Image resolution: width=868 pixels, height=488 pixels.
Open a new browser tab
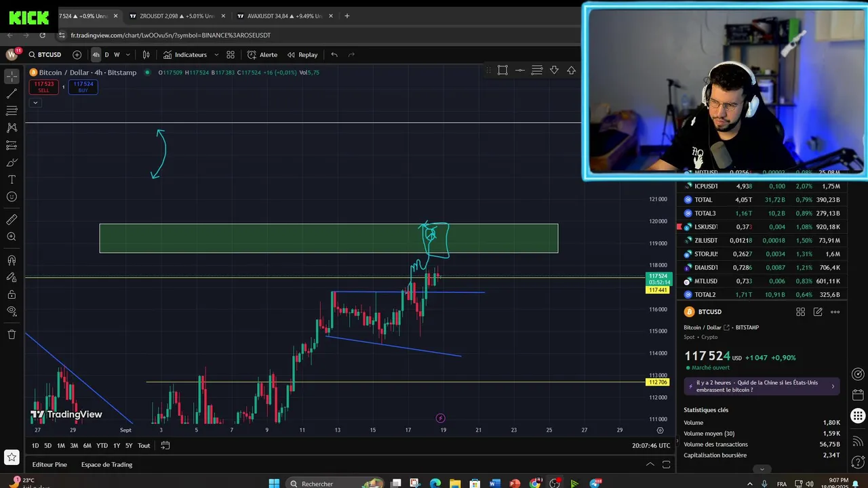(x=347, y=16)
